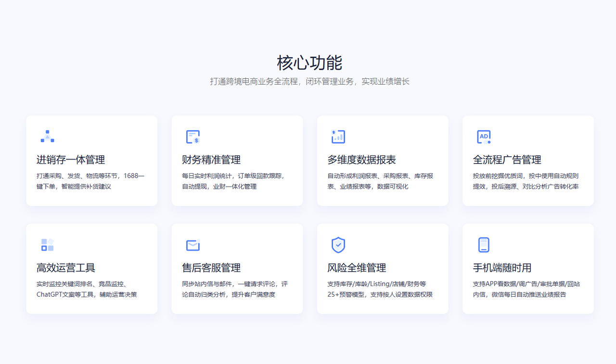Screen dimensions: 616x364
Task: Click the 多维度数据报表 chart icon
Action: [x=338, y=137]
